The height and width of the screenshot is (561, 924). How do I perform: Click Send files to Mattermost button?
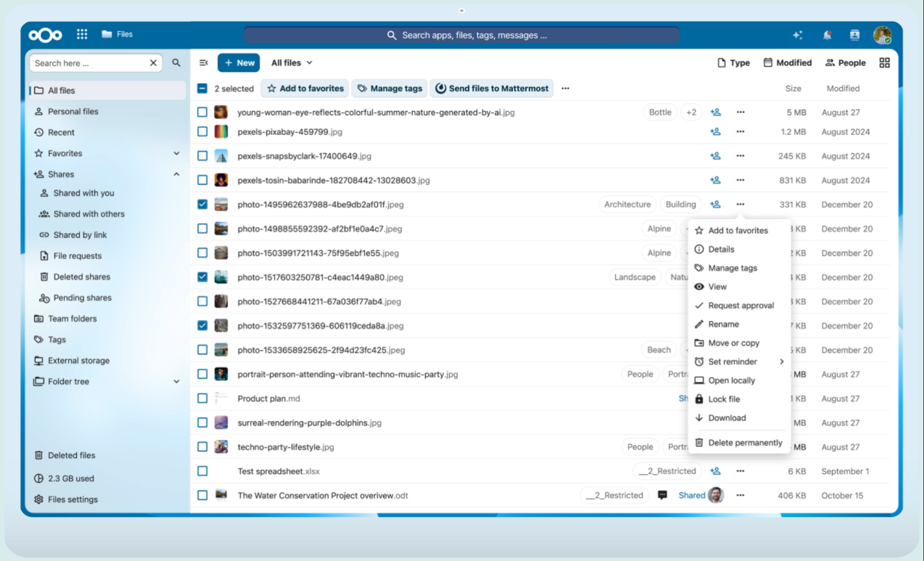492,88
